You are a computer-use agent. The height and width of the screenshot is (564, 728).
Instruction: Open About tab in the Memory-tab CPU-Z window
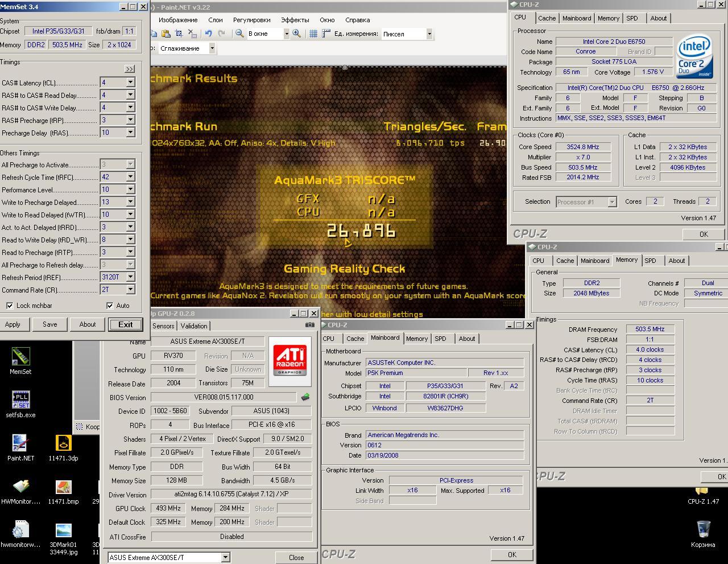(676, 261)
